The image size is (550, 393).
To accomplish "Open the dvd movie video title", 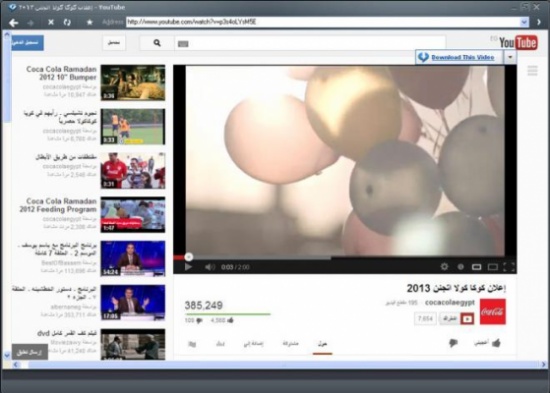I will [67, 333].
